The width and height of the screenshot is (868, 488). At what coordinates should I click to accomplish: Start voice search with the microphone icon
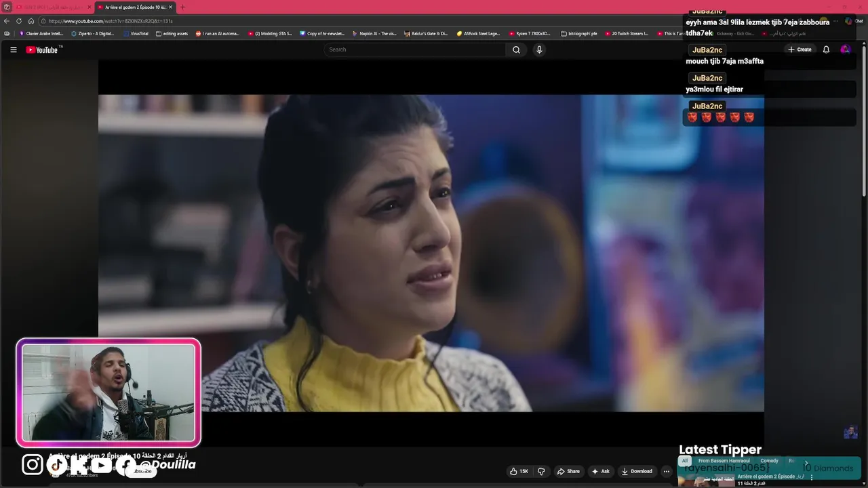(x=539, y=49)
